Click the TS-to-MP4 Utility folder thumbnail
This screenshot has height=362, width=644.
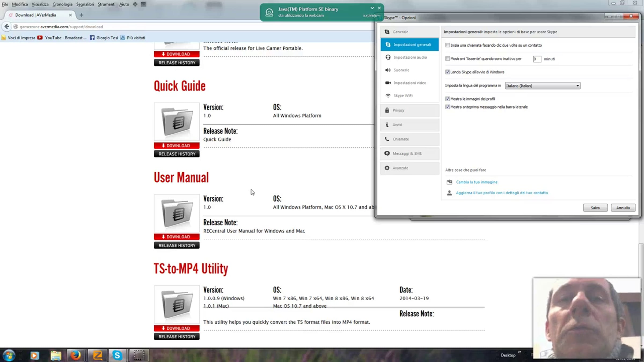click(177, 304)
